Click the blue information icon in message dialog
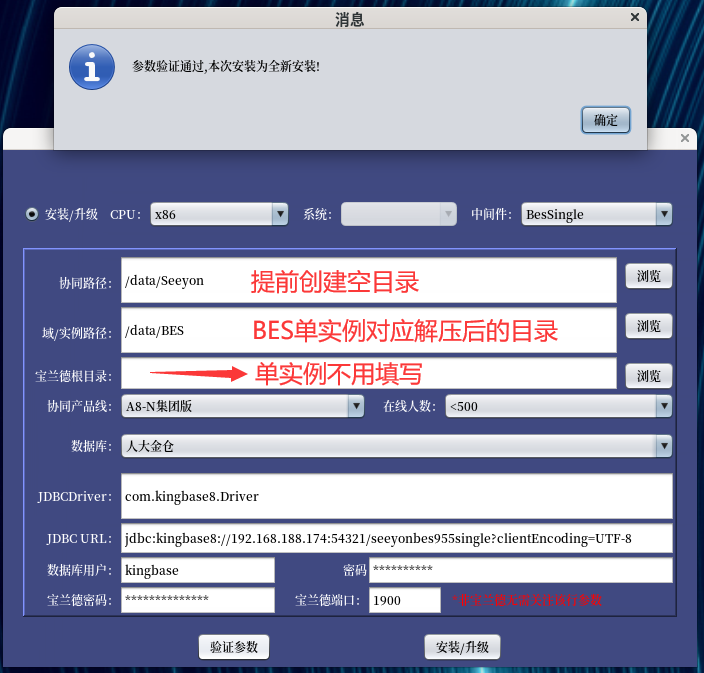 (92, 67)
